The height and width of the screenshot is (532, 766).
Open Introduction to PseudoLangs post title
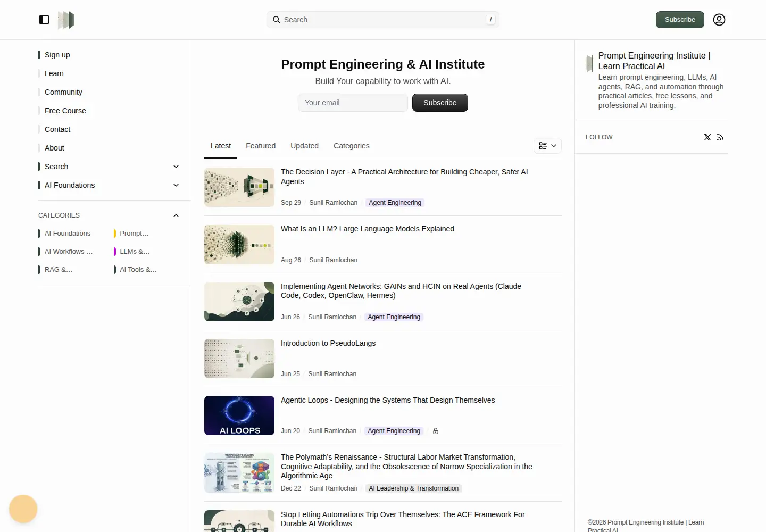(x=328, y=343)
